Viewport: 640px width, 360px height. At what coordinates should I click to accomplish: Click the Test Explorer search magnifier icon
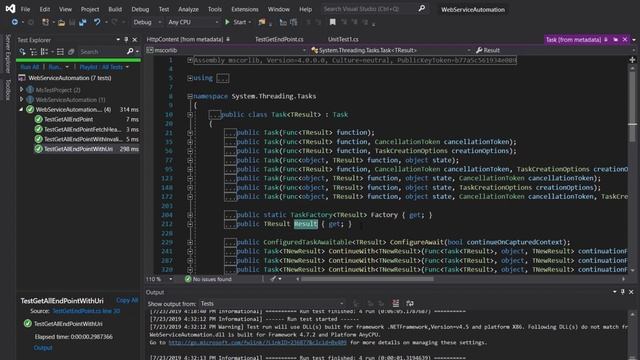pos(130,51)
